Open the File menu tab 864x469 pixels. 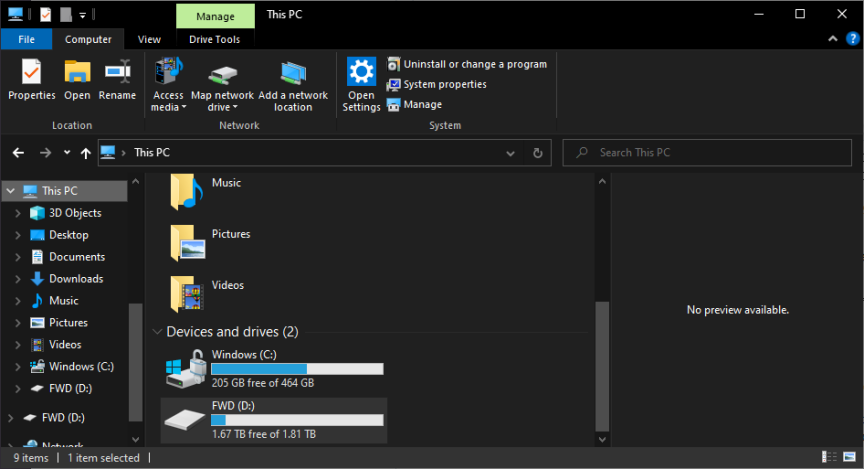(x=27, y=39)
